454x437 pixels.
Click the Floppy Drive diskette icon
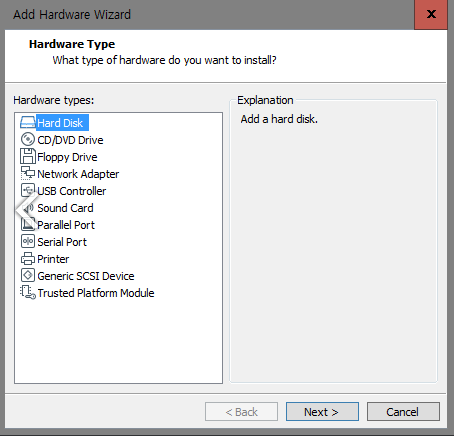pos(28,156)
